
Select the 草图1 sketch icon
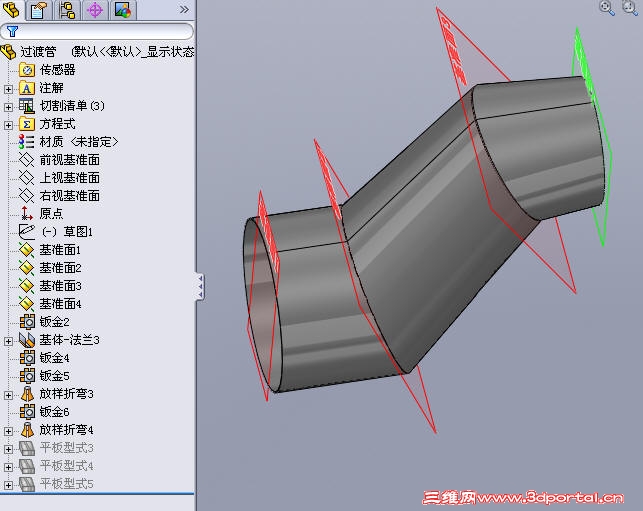coord(27,231)
